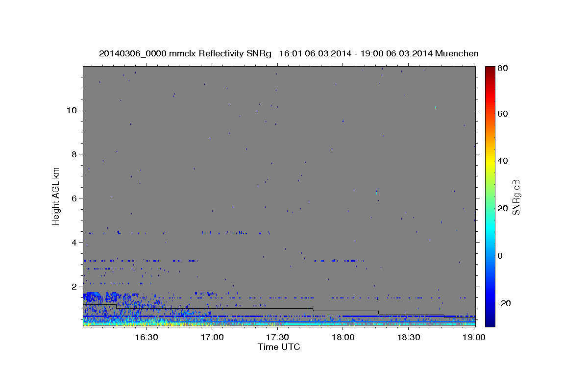588x392 pixels.
Task: Click the 'SNRg dB' colorbar label
Action: click(516, 197)
